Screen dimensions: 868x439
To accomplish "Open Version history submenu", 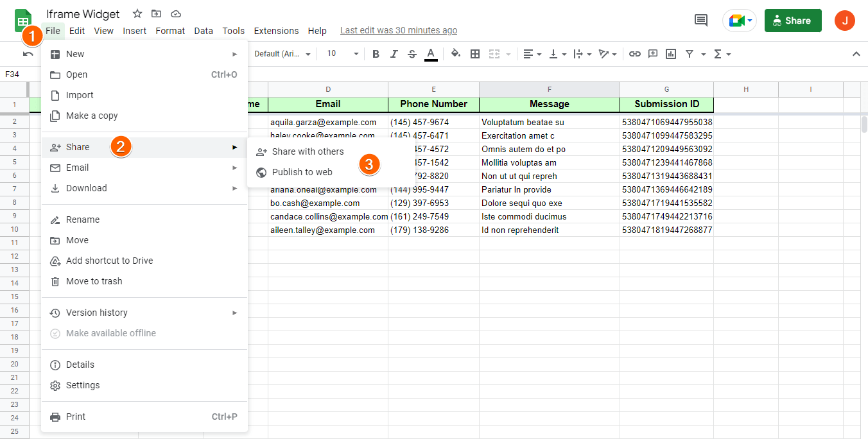I will 97,313.
